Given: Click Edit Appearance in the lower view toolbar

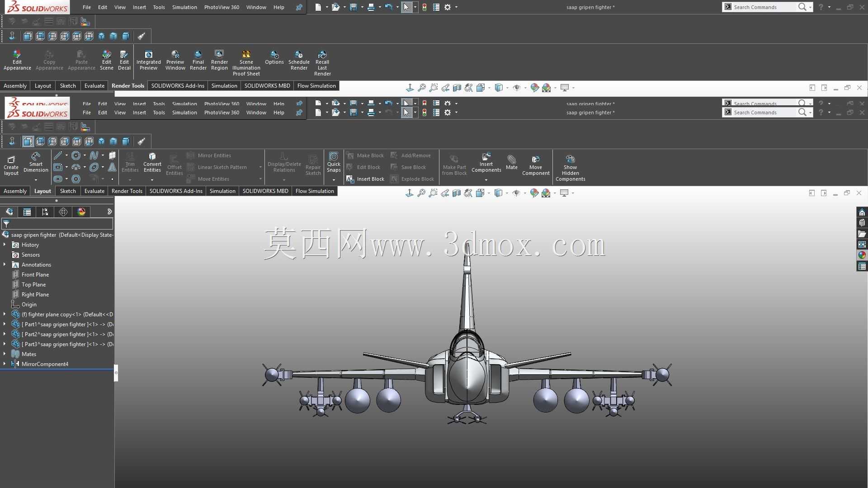Looking at the screenshot, I should [x=534, y=193].
